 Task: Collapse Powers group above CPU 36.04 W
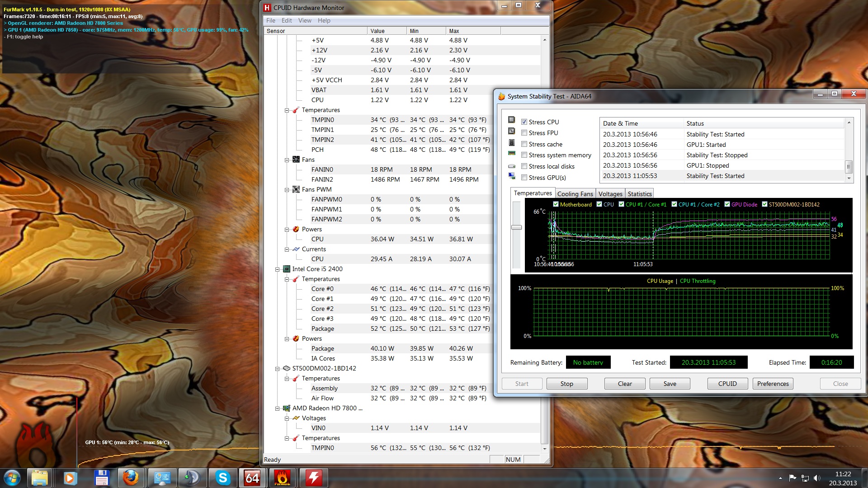pyautogui.click(x=287, y=230)
